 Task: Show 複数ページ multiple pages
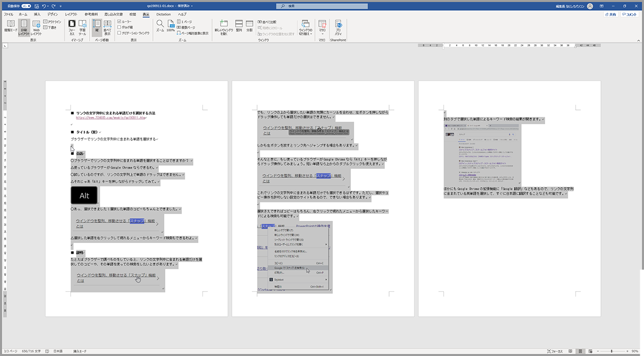(186, 27)
